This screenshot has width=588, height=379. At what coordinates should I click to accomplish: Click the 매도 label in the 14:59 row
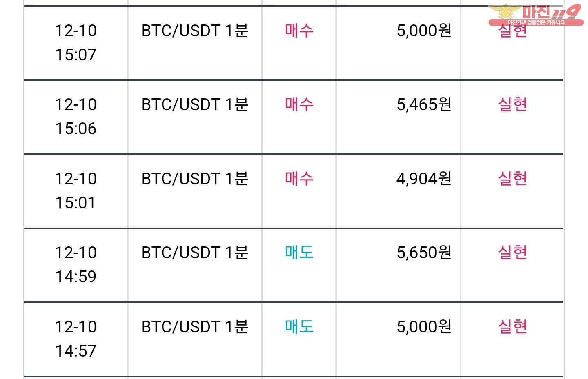click(299, 253)
